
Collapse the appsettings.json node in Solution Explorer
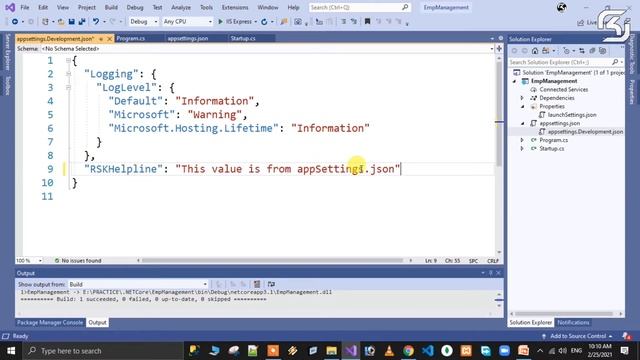522,123
